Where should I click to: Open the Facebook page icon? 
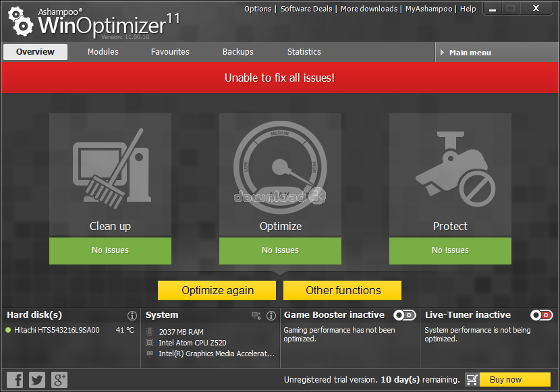tap(15, 379)
